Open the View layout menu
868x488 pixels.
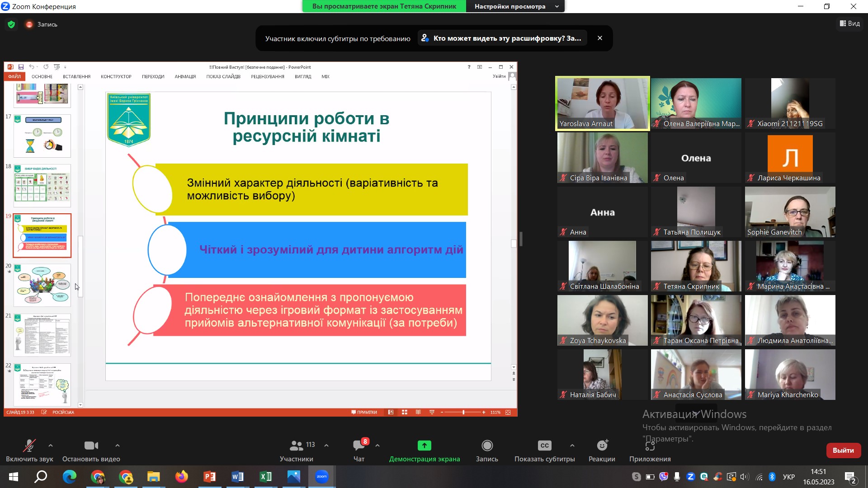click(850, 23)
